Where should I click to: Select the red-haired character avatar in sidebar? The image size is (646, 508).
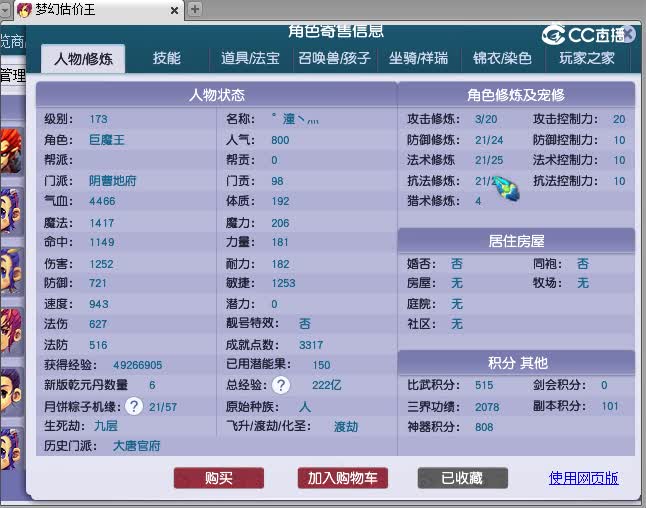click(x=11, y=150)
